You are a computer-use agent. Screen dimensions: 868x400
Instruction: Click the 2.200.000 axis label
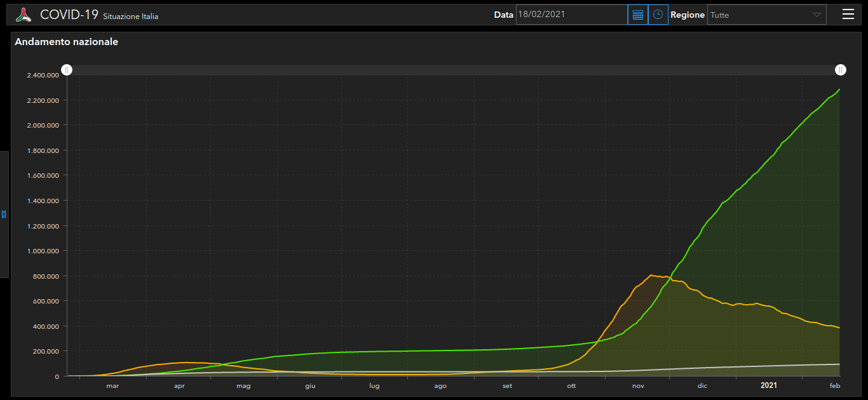(x=43, y=100)
